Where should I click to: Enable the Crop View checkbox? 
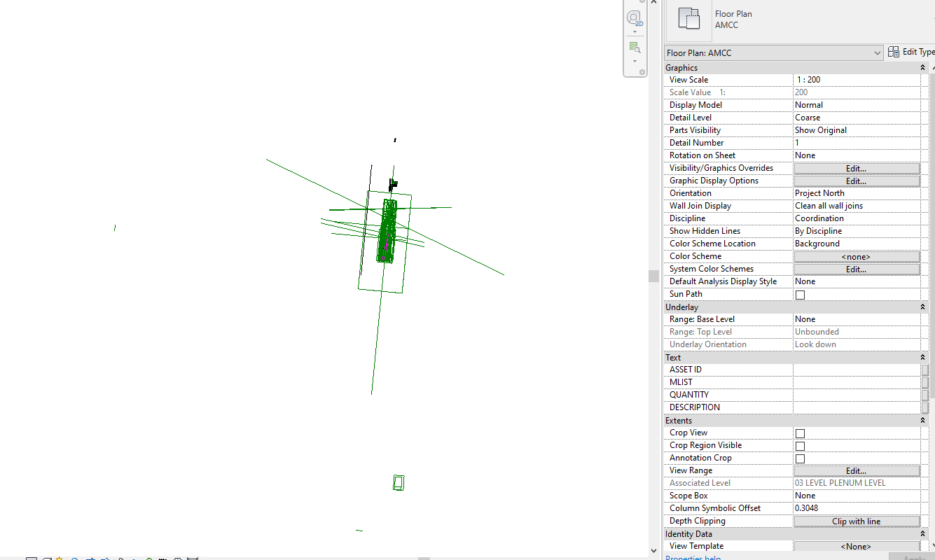click(800, 433)
